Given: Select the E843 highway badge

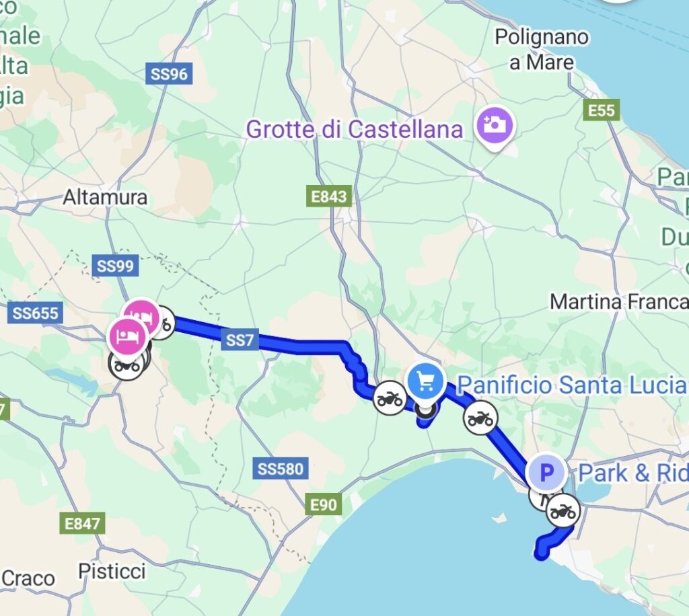Looking at the screenshot, I should pos(329,196).
